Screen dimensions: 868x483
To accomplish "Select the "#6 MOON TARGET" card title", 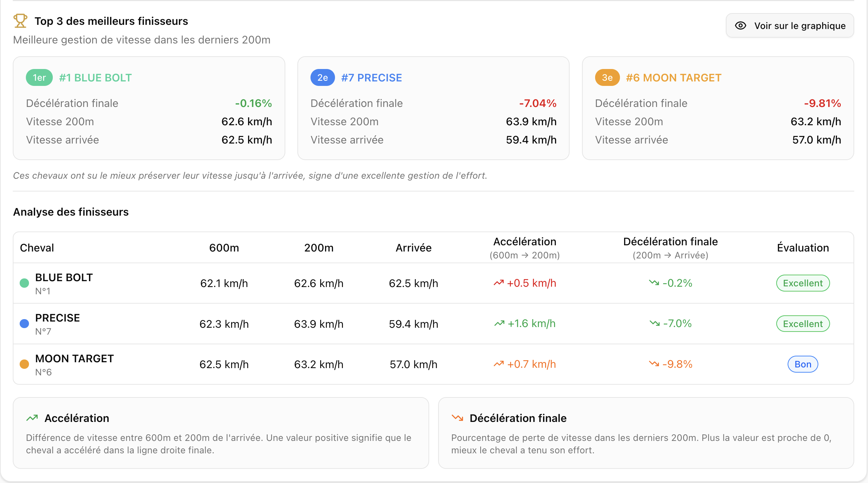I will point(674,78).
